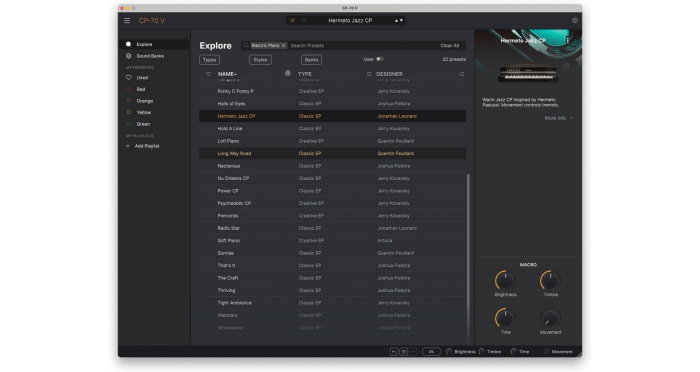Click the small Timbre knob in the bottom bar
The height and width of the screenshot is (372, 700).
coord(482,352)
